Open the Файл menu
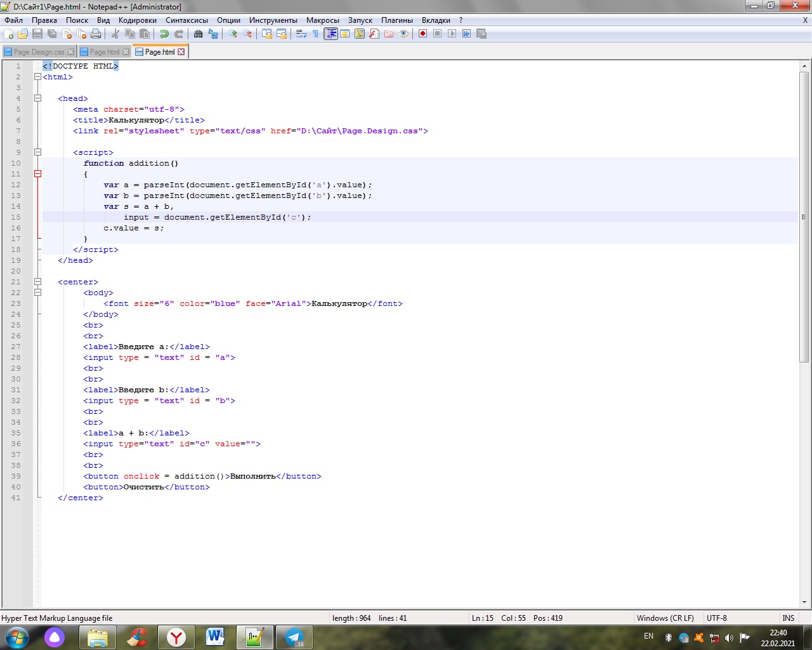The image size is (812, 650). click(x=14, y=20)
